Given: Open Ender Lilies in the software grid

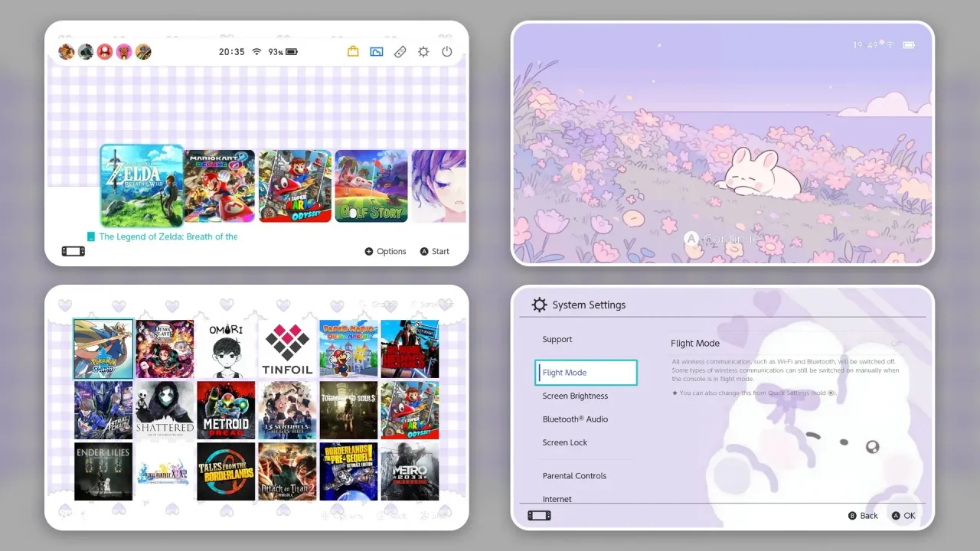Looking at the screenshot, I should [103, 471].
